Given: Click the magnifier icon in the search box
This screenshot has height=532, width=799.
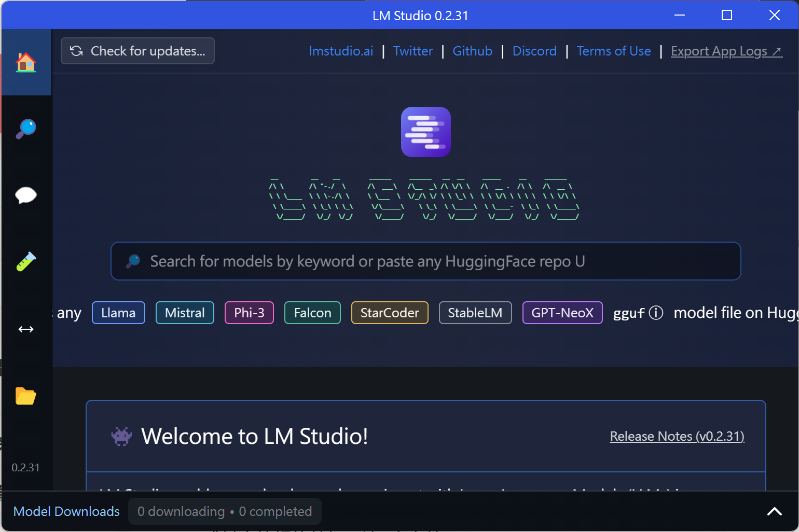Looking at the screenshot, I should click(133, 261).
